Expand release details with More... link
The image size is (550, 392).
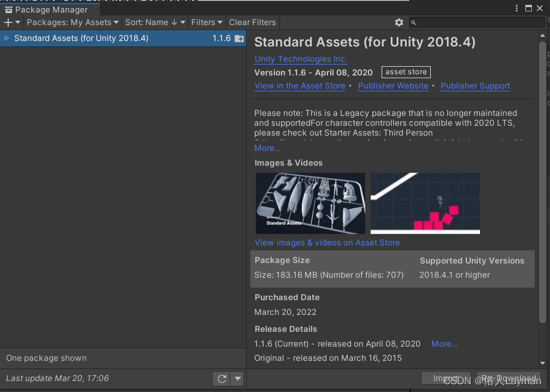coord(444,344)
